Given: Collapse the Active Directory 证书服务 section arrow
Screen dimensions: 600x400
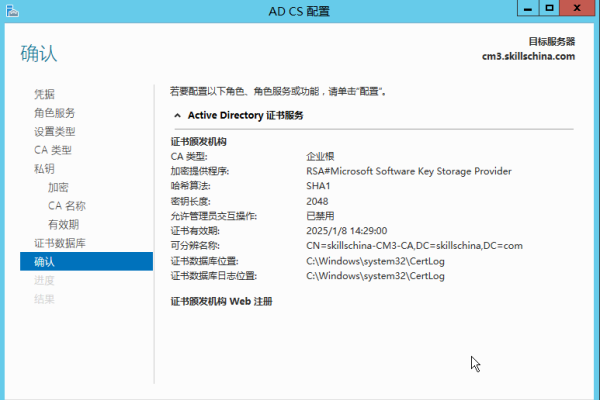Looking at the screenshot, I should tap(177, 116).
